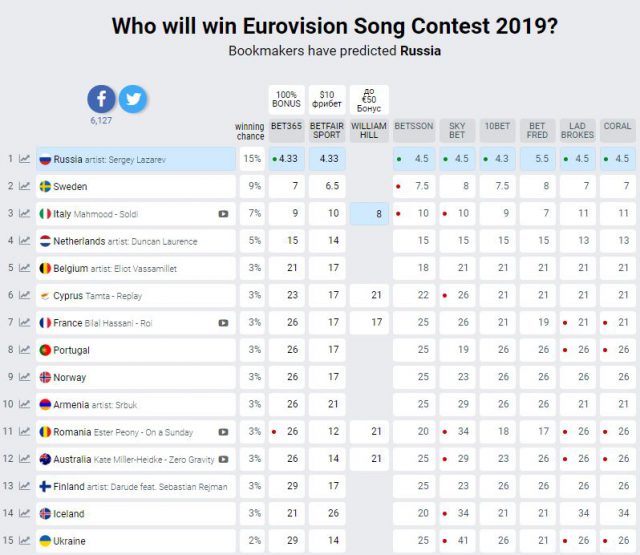The width and height of the screenshot is (640, 555).
Task: Open the odds history chart for Russia
Action: point(24,159)
